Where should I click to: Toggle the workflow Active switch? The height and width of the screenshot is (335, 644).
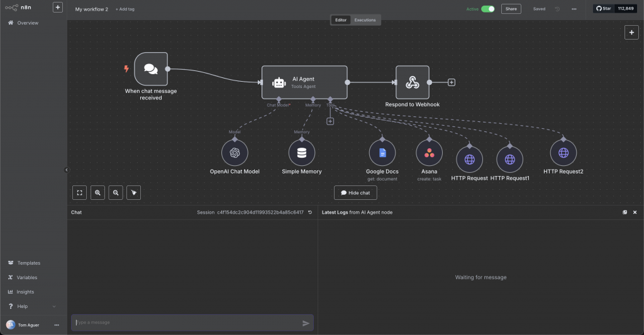tap(487, 9)
